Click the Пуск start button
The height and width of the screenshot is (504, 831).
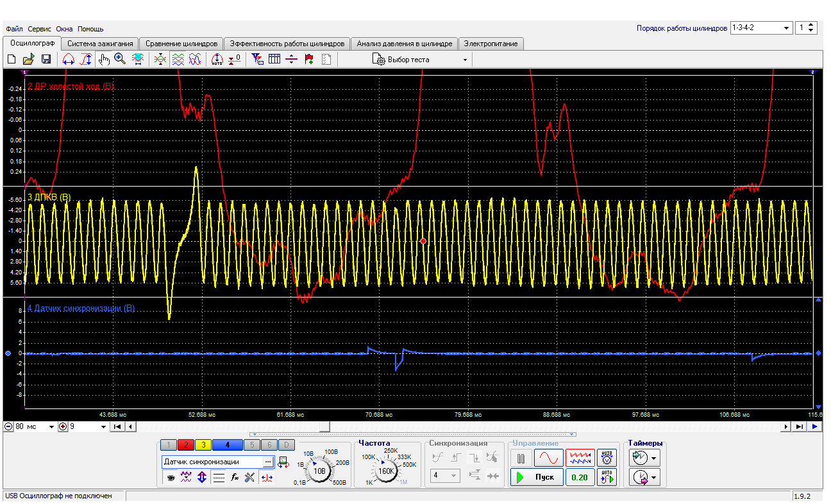point(537,477)
